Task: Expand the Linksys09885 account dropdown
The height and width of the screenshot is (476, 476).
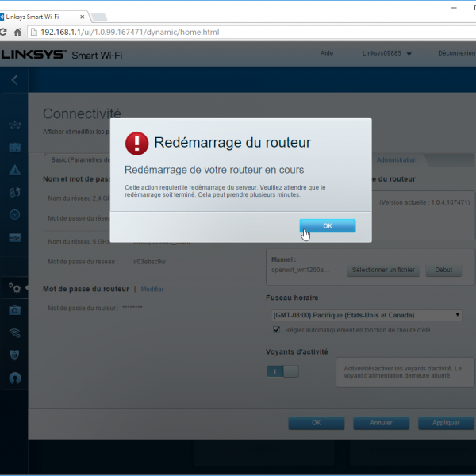Action: pyautogui.click(x=387, y=54)
